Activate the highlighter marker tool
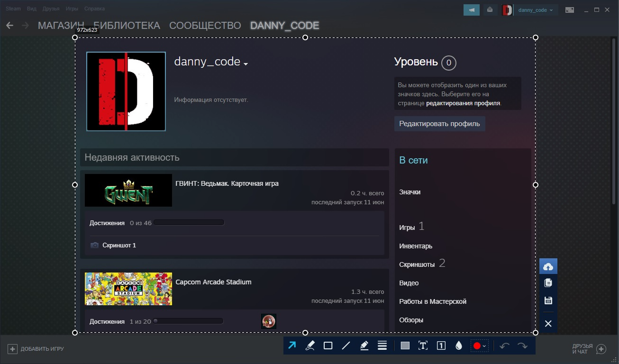 tap(364, 346)
